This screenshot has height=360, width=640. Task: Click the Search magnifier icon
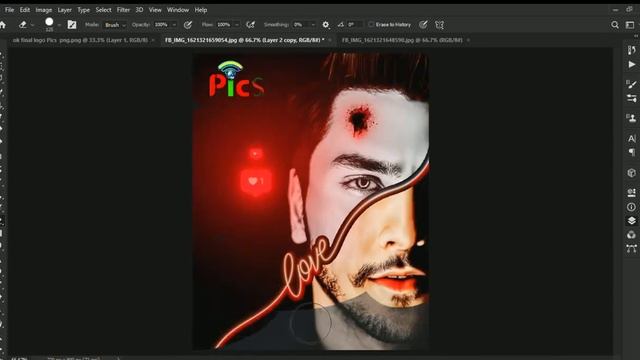(x=615, y=25)
